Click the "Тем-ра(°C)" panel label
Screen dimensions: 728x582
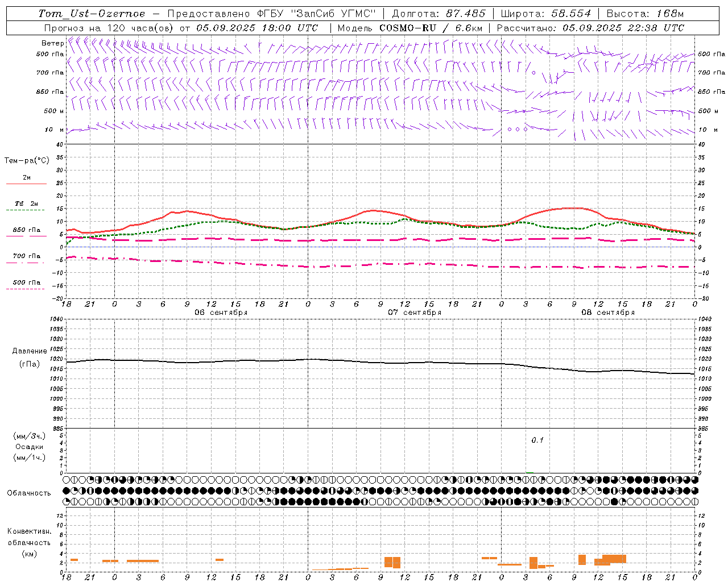click(27, 161)
